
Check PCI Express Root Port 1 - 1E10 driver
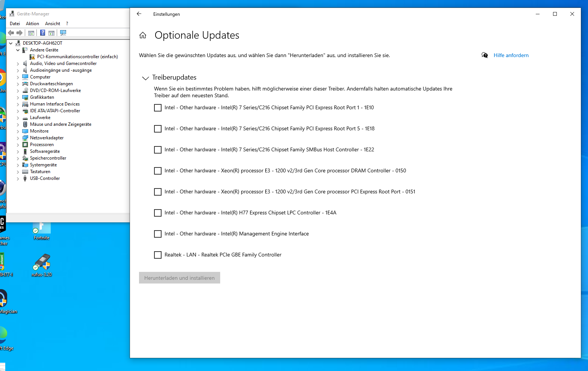click(158, 108)
